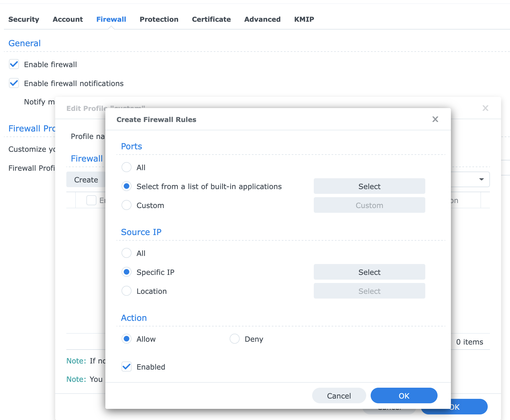
Task: Click Select next to Specific IP
Action: 369,272
